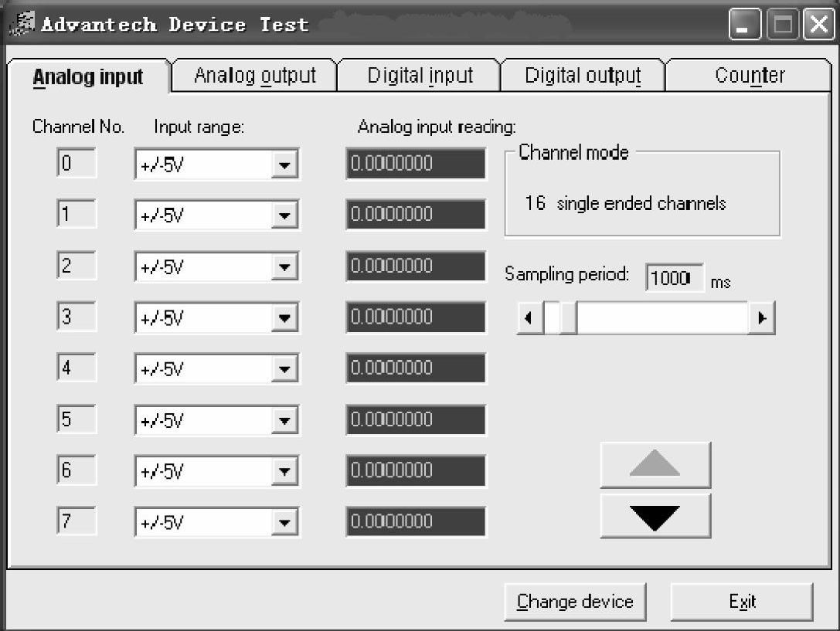Select the channel 7 analog reading value

click(x=416, y=521)
